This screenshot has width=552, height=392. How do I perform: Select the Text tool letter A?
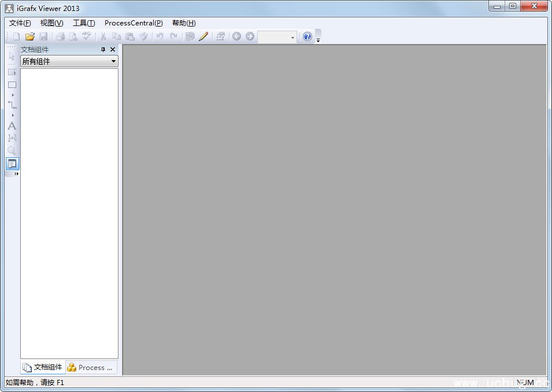pos(12,125)
